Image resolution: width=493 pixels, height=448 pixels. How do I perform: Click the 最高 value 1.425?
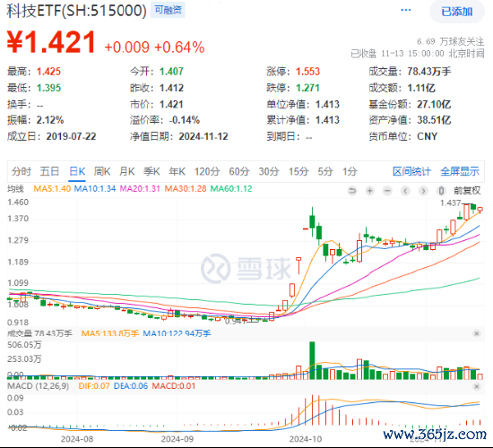pyautogui.click(x=48, y=72)
